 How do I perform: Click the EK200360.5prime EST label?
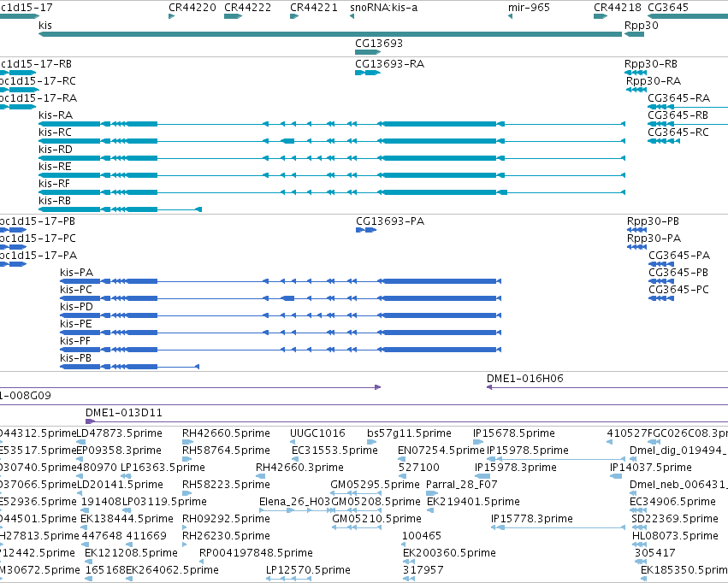449,553
